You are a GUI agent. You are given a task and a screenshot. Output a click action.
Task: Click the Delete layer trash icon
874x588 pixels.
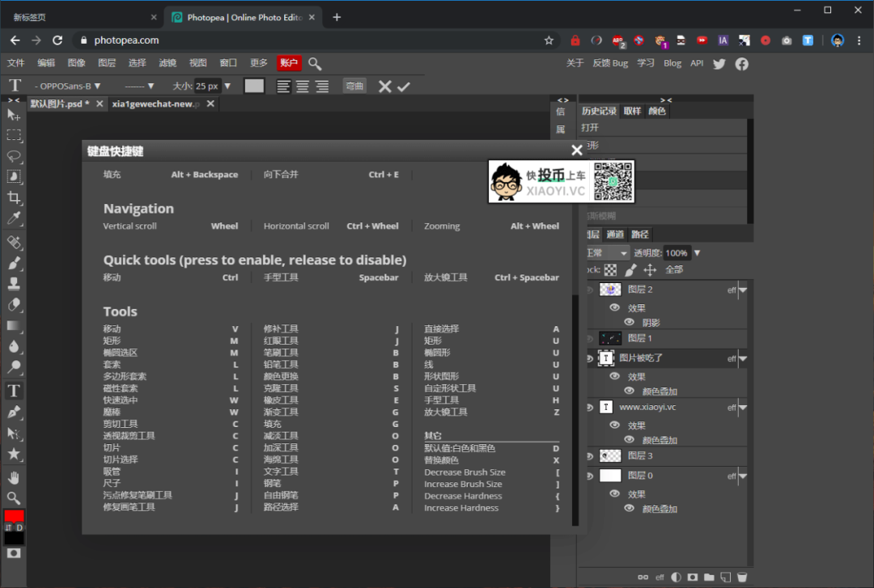(x=742, y=577)
